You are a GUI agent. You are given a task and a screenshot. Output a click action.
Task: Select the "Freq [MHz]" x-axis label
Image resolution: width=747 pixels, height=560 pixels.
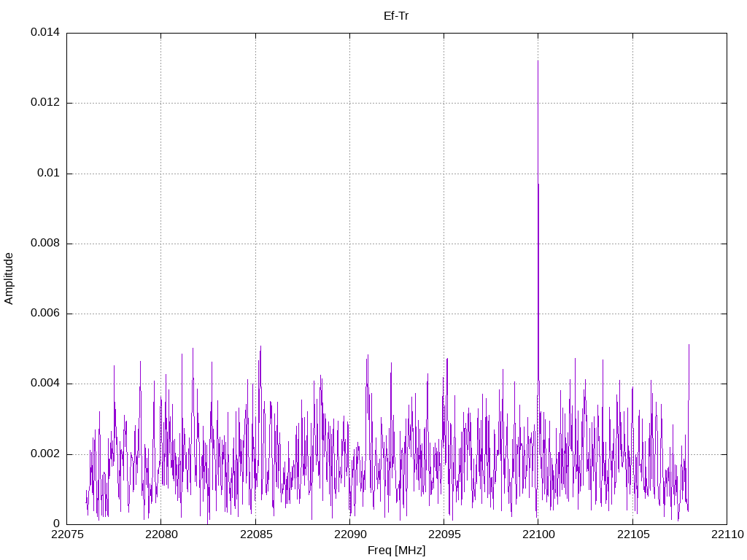click(396, 551)
